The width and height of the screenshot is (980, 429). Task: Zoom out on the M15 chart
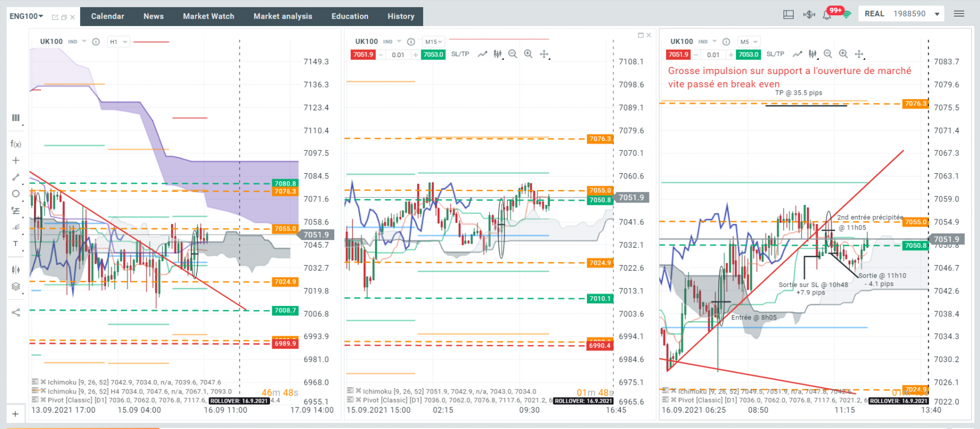513,54
